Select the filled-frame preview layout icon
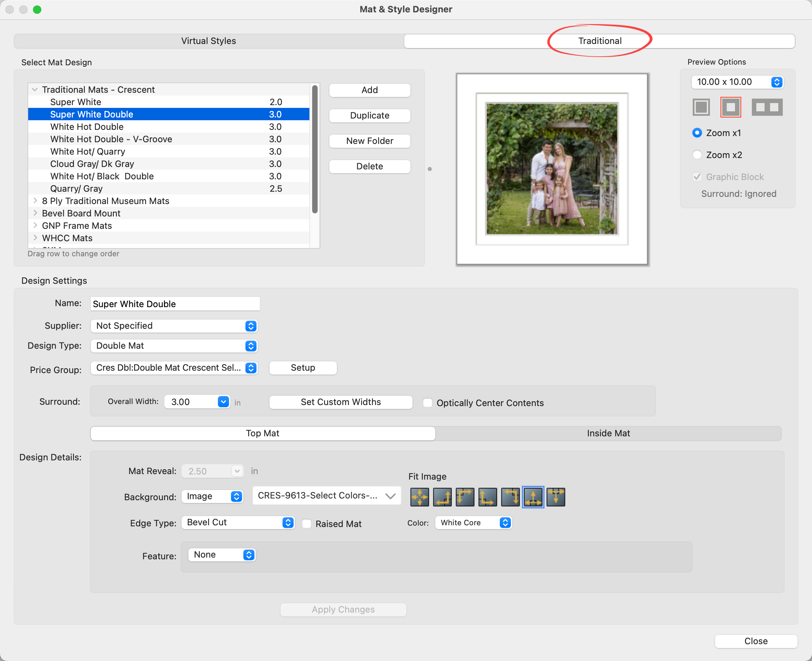This screenshot has width=812, height=661. pos(701,107)
